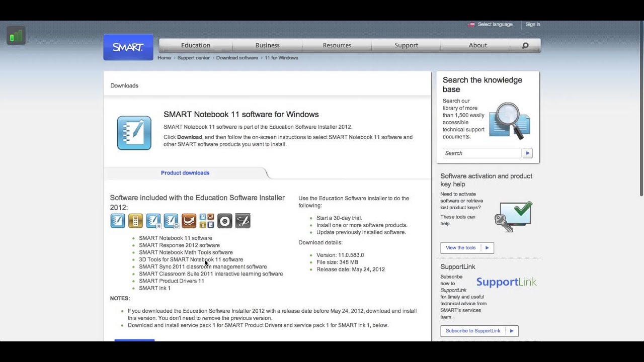644x362 pixels.
Task: Open the Resources menu
Action: (337, 45)
